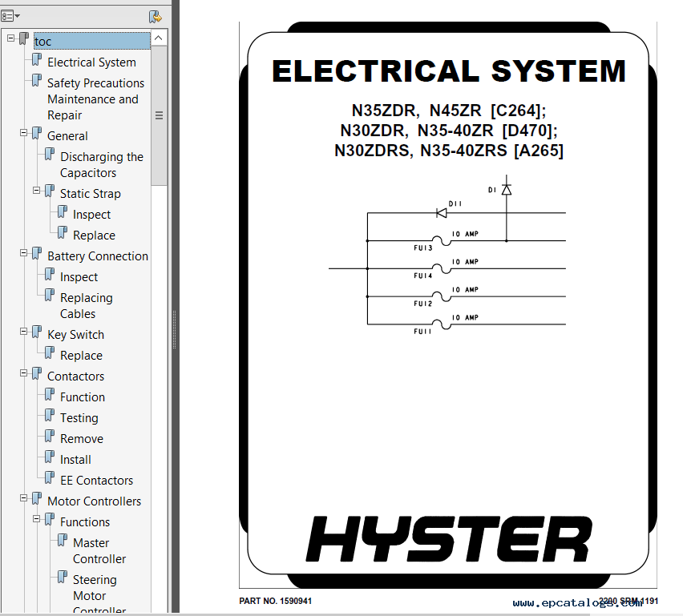Click bookmark icon for Inspect under Static Strap
Viewport: 683px width, 616px height.
63,212
